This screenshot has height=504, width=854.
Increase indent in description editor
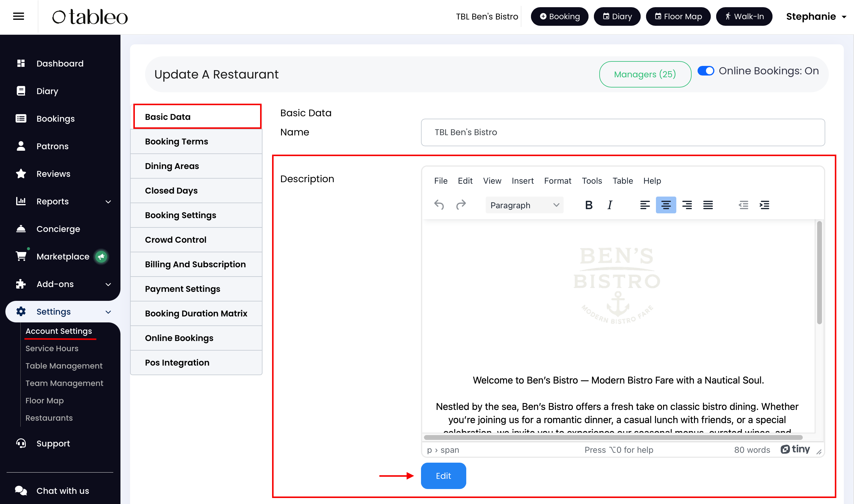coord(764,205)
